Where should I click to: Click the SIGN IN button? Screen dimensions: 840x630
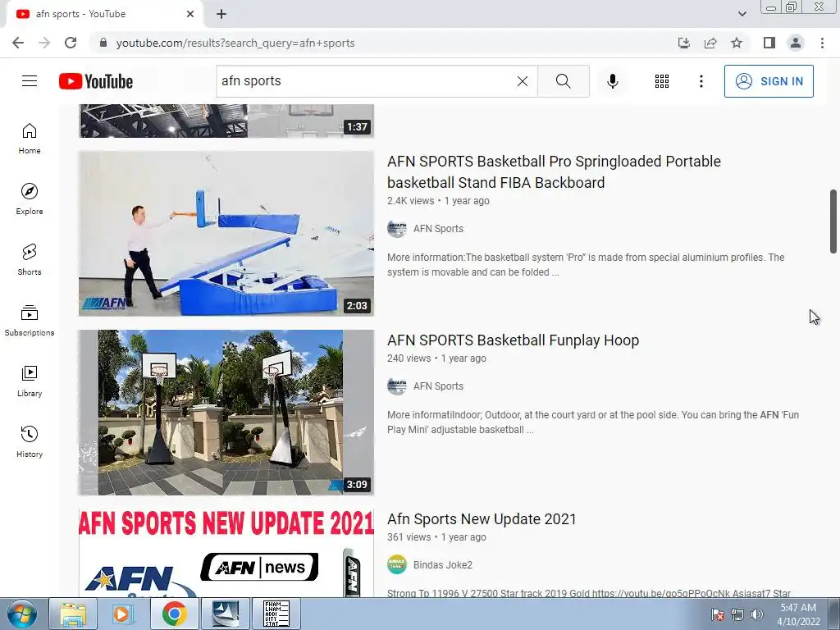pyautogui.click(x=769, y=81)
